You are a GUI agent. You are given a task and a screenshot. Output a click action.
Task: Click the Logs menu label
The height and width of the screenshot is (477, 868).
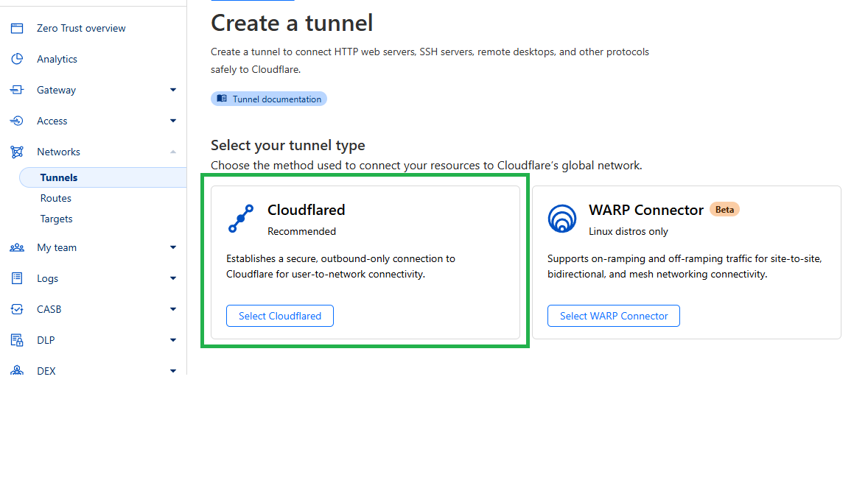pos(48,278)
